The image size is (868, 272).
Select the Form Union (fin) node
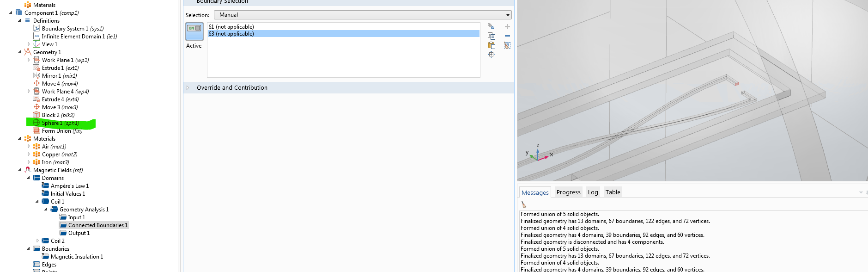pos(62,131)
